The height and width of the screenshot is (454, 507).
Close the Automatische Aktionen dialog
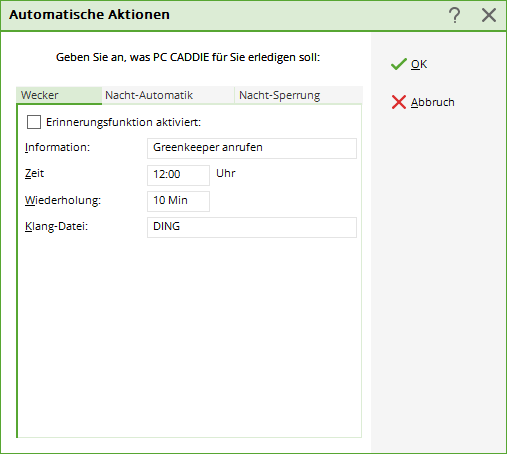(x=489, y=15)
